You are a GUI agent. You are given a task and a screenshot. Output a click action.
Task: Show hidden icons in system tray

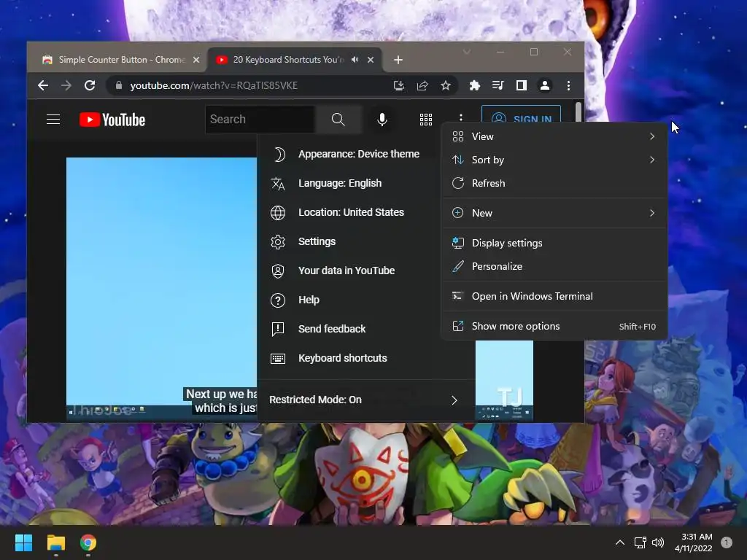[x=620, y=542]
